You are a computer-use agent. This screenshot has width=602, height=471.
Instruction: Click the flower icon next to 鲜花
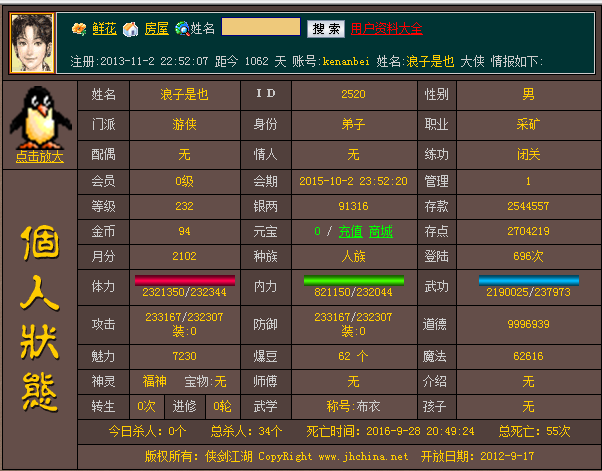click(x=79, y=29)
